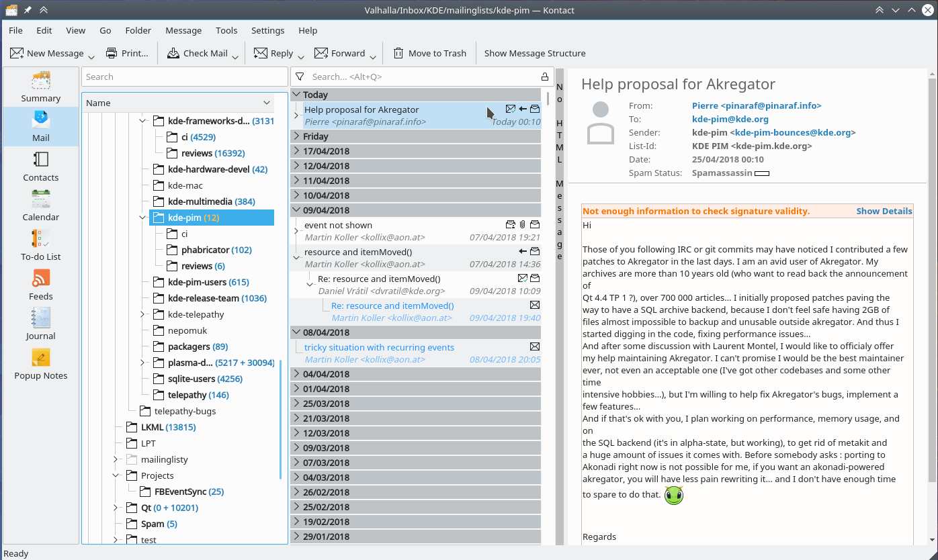Click kde-pim-bounces@kde.org sender link
This screenshot has height=560, width=938.
point(794,132)
